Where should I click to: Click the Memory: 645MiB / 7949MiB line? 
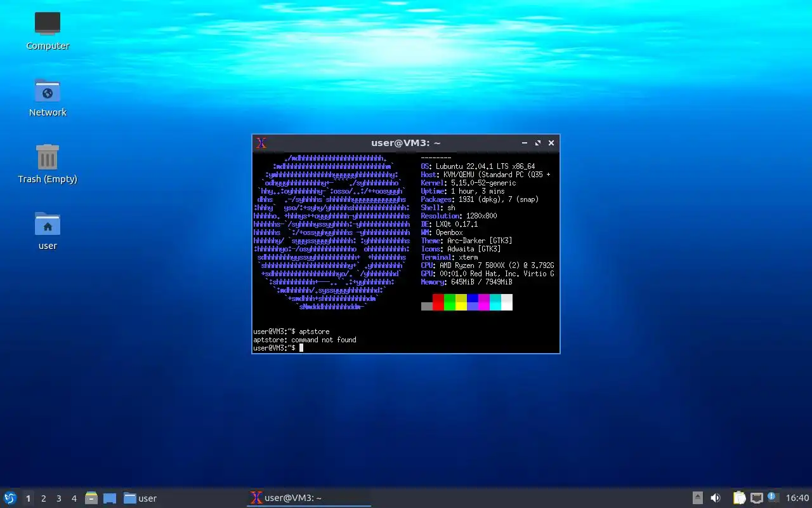(x=466, y=282)
